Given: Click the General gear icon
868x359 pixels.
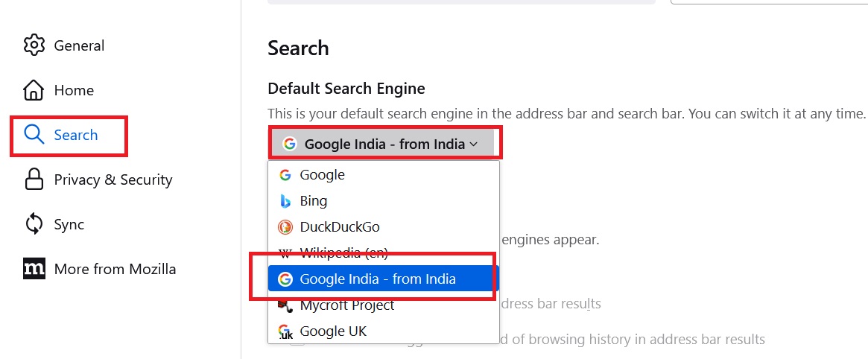Looking at the screenshot, I should 34,45.
